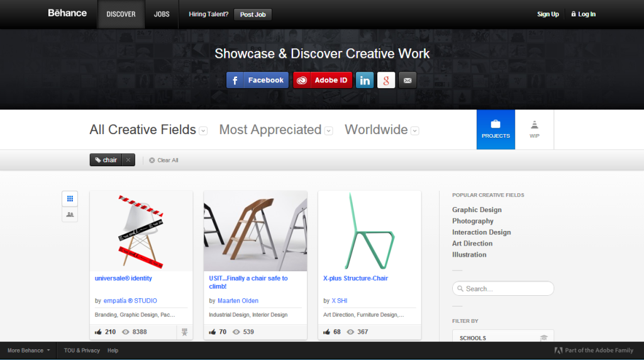This screenshot has height=360, width=644.
Task: Click the creative fields Search box
Action: [503, 288]
